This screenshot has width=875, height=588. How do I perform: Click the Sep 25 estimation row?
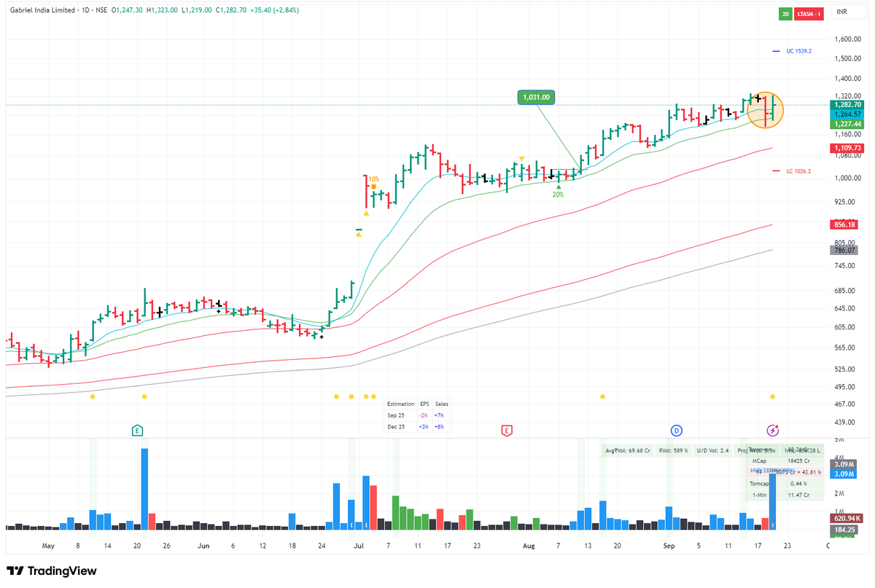417,415
